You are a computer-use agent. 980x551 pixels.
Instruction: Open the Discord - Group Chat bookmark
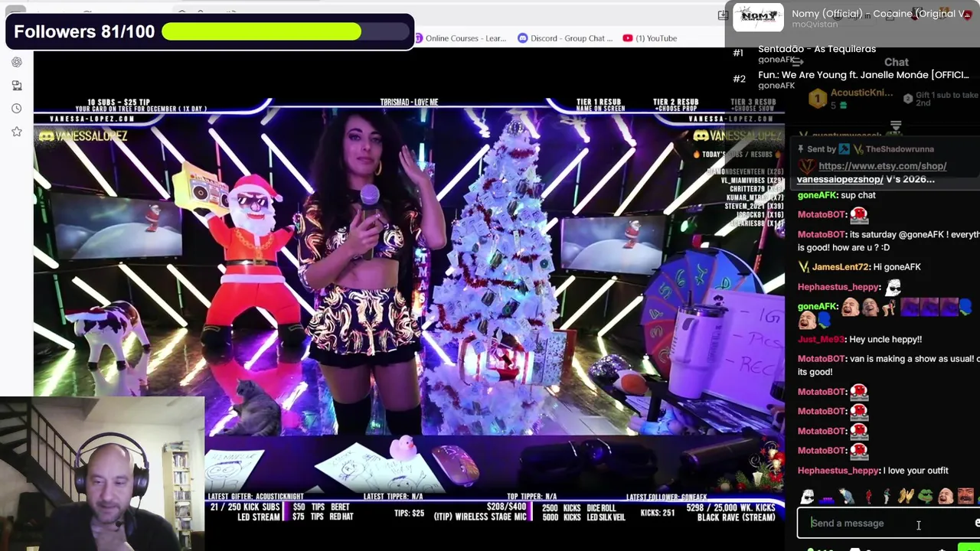(565, 38)
